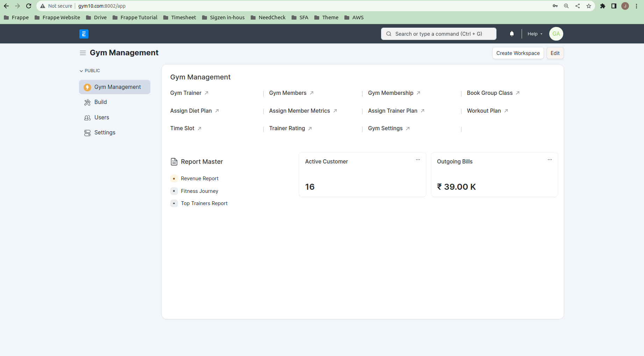Click the notification bell icon
Image resolution: width=644 pixels, height=356 pixels.
coord(511,34)
